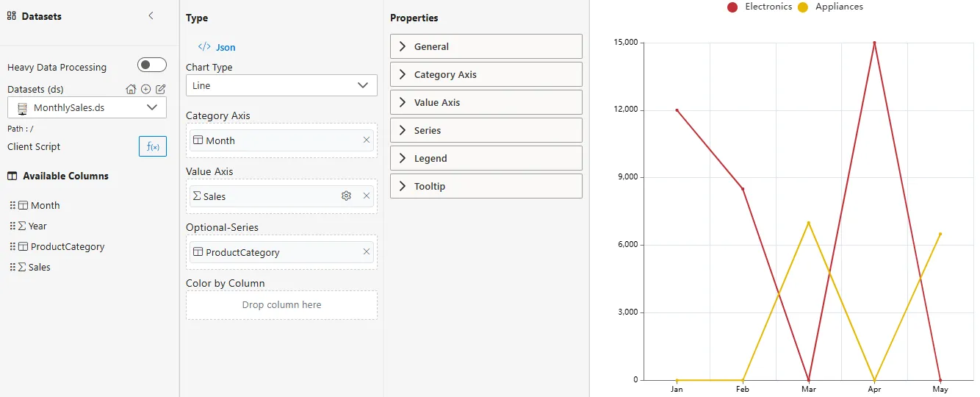The width and height of the screenshot is (980, 397).
Task: Add a new dataset with the plus icon
Action: pos(145,89)
